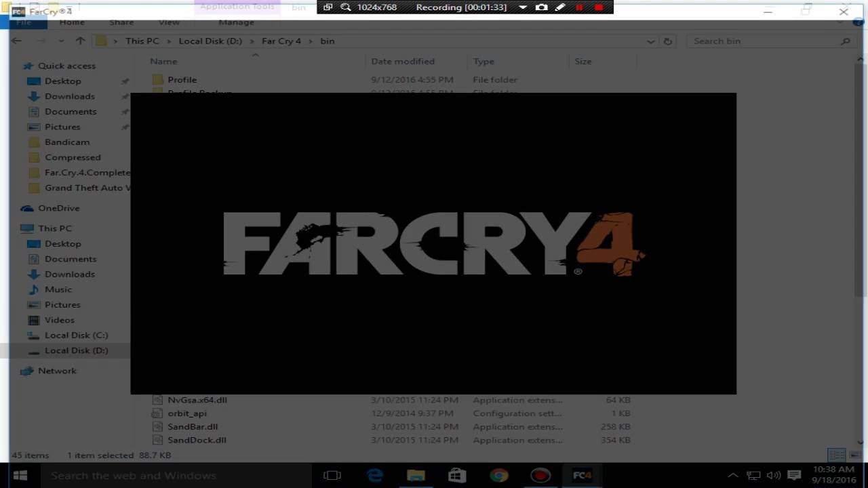Click the FC4 taskbar icon

[x=582, y=475]
